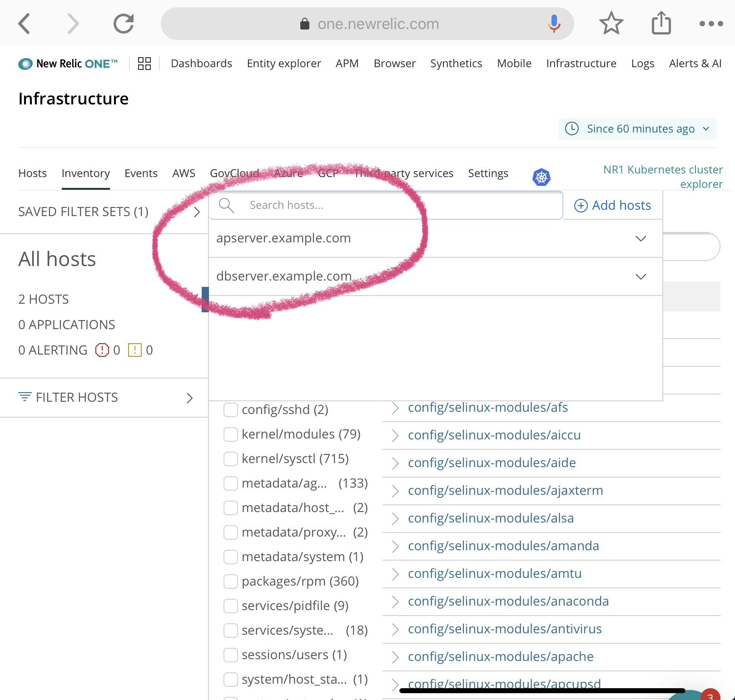Click the New Relic ONE logo
The height and width of the screenshot is (700, 735).
[x=68, y=64]
